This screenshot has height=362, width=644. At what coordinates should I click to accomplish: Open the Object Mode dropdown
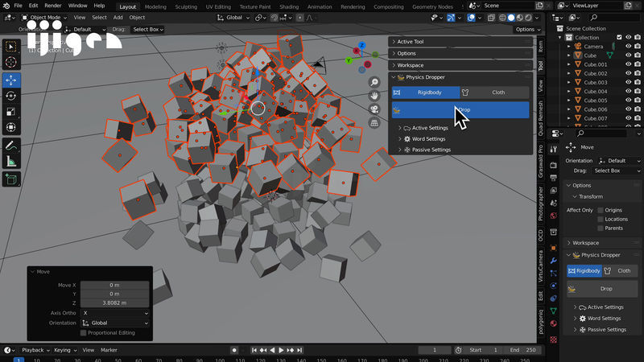pyautogui.click(x=44, y=18)
